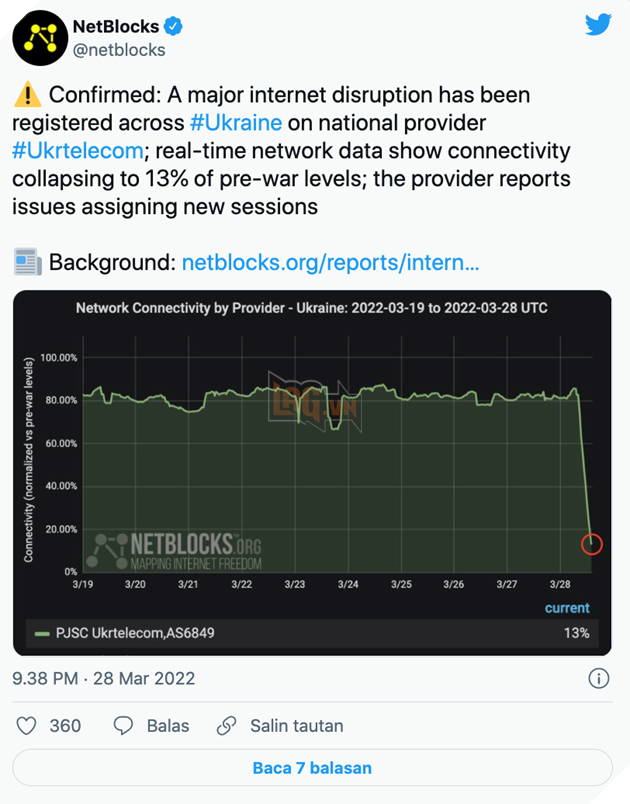Open the Twitter bird logo

point(598,25)
